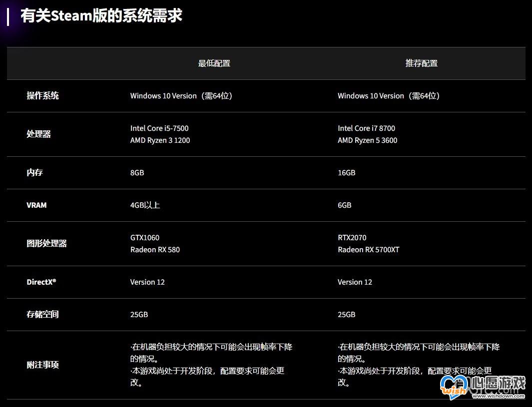
Task: Click the 推荐配置 note about 开发阶段
Action: [x=415, y=377]
